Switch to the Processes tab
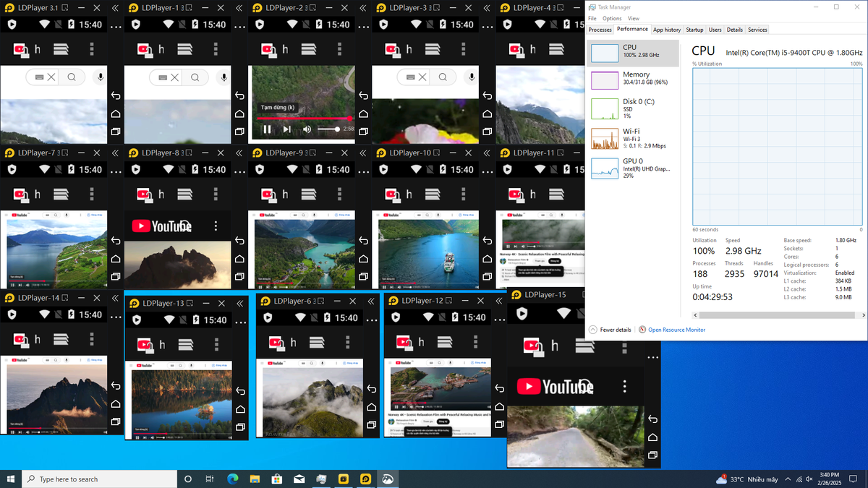This screenshot has height=488, width=868. 600,30
